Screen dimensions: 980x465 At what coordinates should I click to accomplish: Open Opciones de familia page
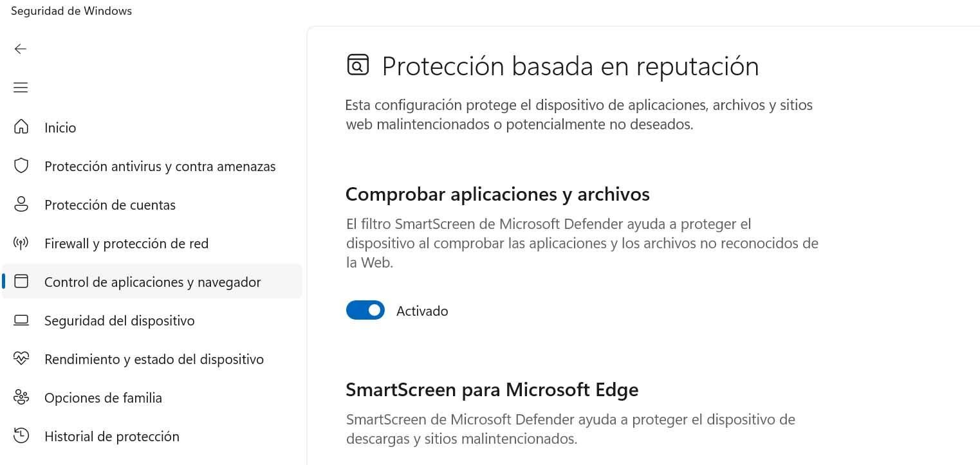(103, 398)
